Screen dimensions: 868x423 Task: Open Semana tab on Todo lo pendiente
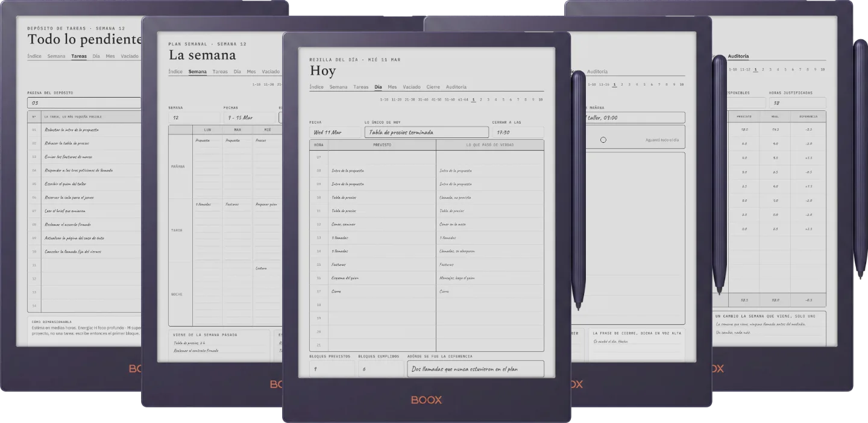pyautogui.click(x=56, y=56)
